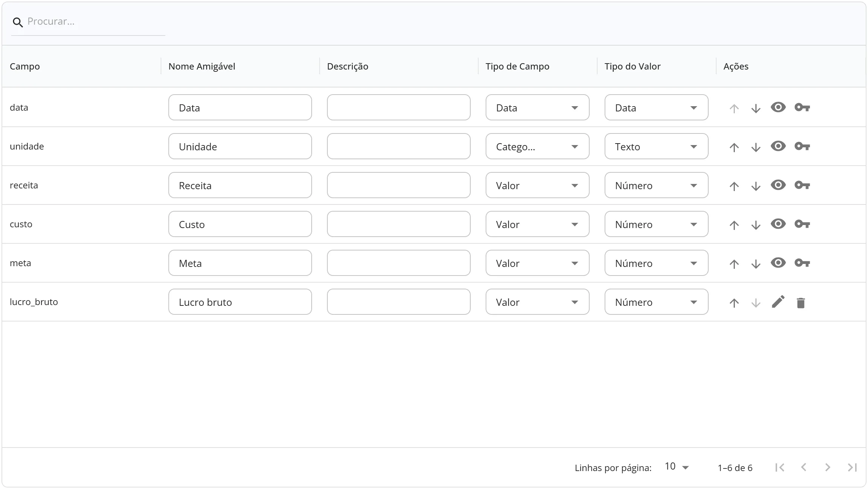The image size is (868, 489).
Task: Move the unidade row down
Action: click(756, 147)
